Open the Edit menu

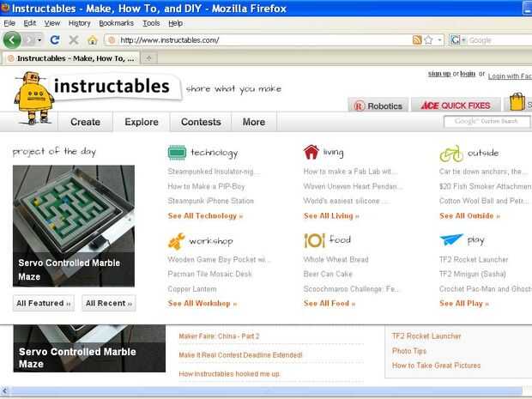[x=29, y=23]
